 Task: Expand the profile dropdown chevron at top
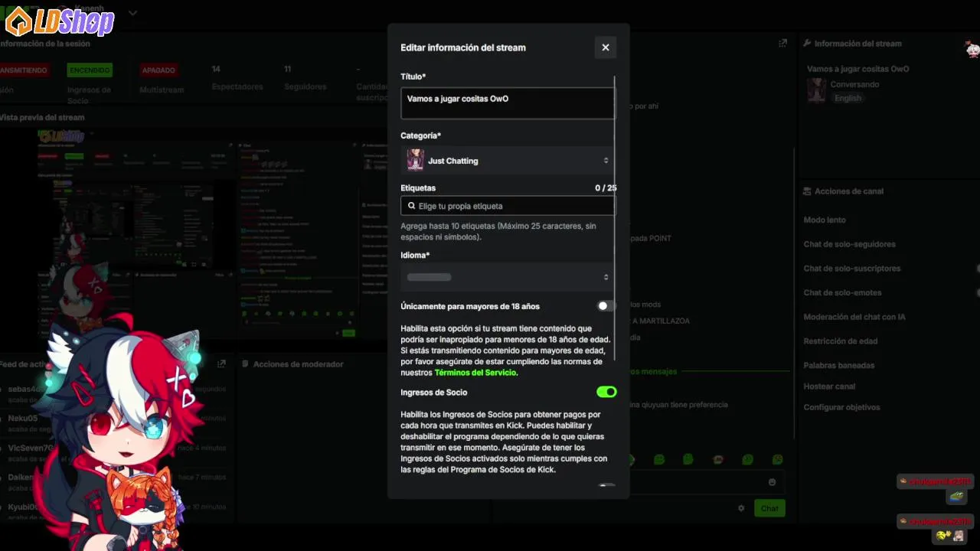tap(132, 13)
